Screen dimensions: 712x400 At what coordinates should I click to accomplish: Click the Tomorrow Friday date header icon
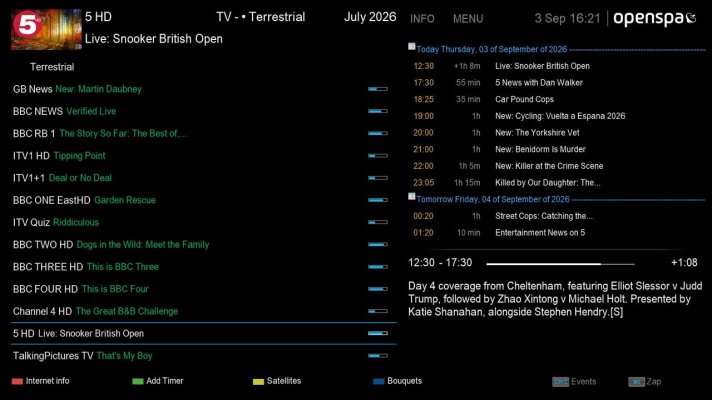click(x=411, y=196)
